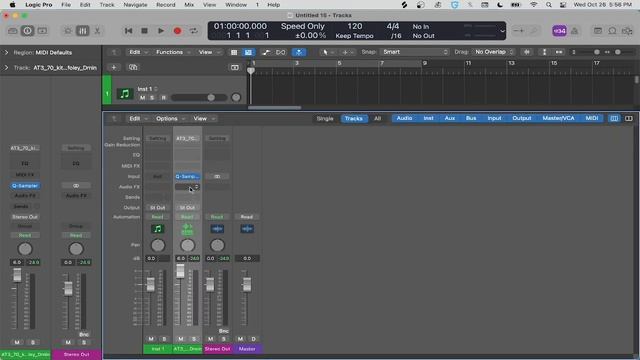Screen dimensions: 640x360
Task: Toggle the Mixer button in control bar
Action: click(82, 31)
